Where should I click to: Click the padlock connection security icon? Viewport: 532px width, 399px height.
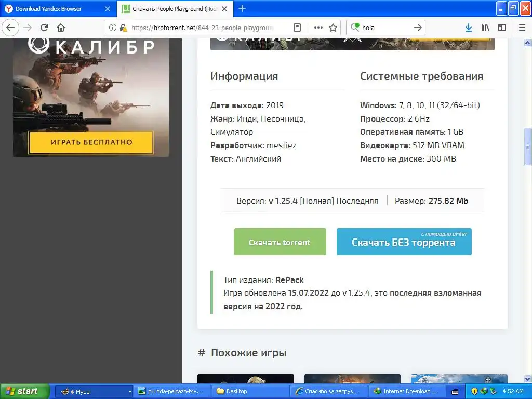click(124, 28)
